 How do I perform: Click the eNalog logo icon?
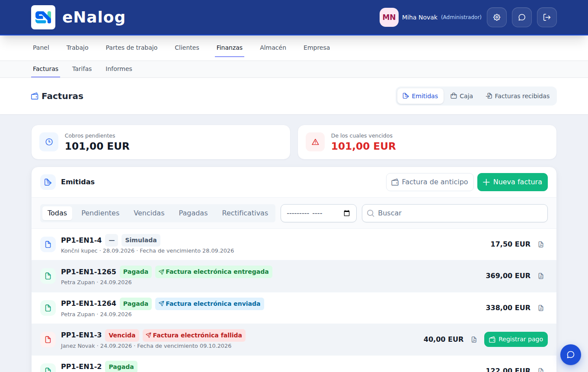(x=43, y=17)
